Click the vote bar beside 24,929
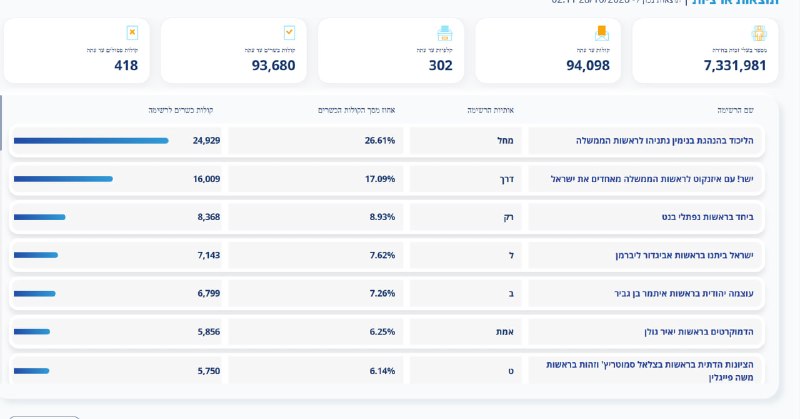The height and width of the screenshot is (419, 800). pyautogui.click(x=91, y=141)
